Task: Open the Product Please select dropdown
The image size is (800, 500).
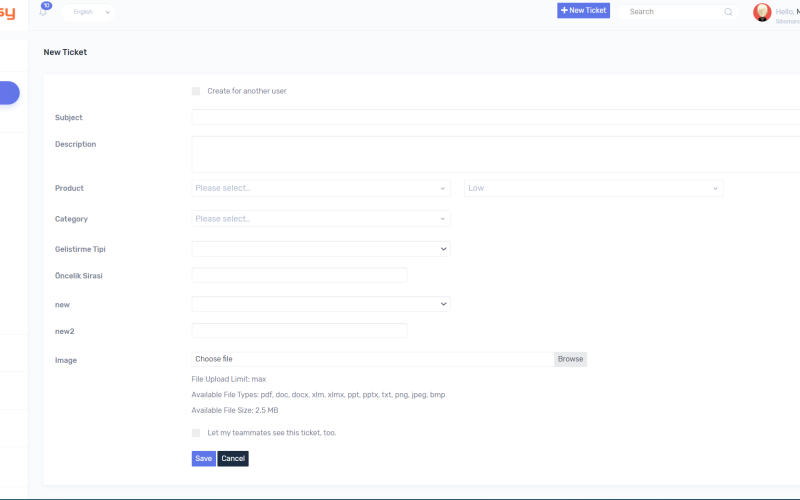Action: 321,188
